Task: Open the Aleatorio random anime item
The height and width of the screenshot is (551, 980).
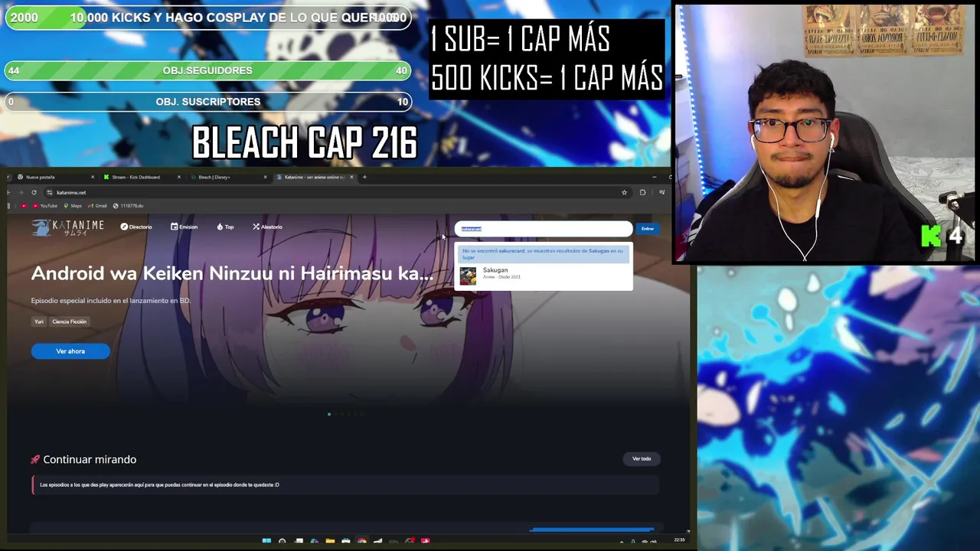Action: 267,227
